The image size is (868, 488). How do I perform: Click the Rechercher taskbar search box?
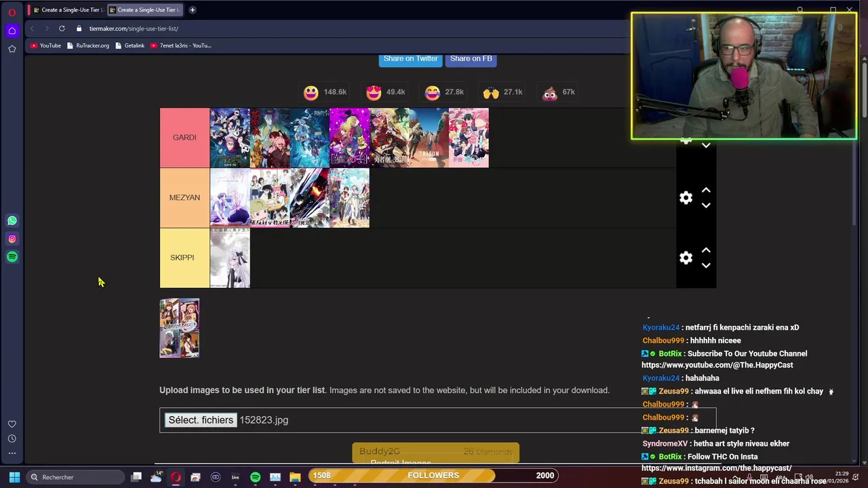pyautogui.click(x=75, y=477)
